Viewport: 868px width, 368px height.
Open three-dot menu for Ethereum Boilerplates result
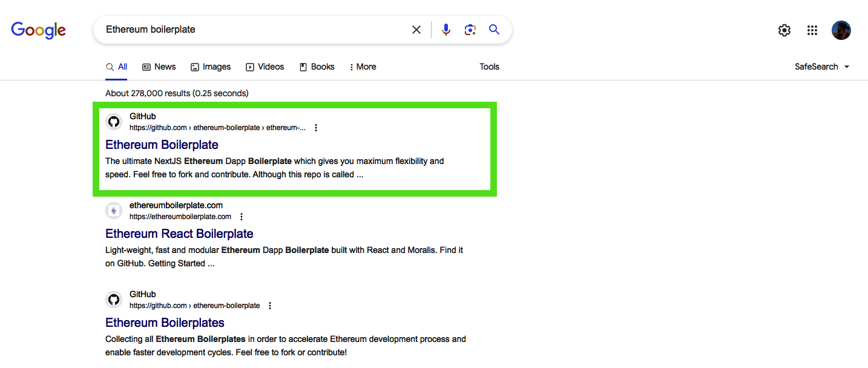[270, 306]
